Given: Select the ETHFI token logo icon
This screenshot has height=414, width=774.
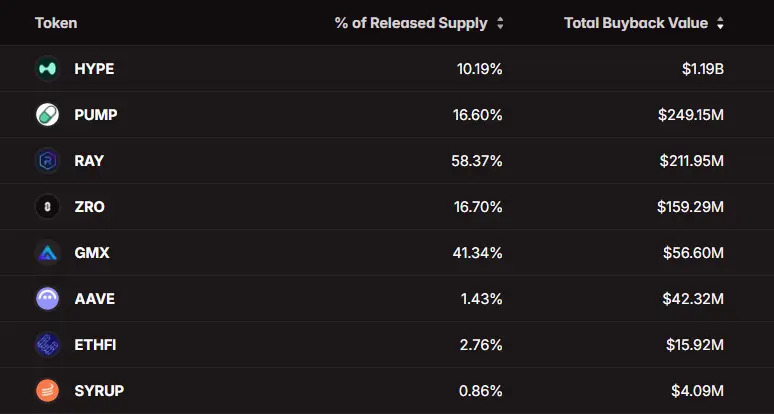Looking at the screenshot, I should [x=47, y=345].
